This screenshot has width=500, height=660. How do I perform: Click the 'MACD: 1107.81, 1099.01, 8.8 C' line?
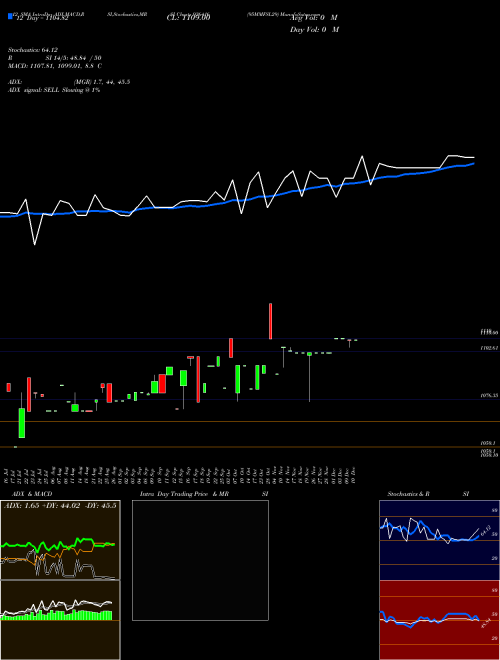pos(55,66)
